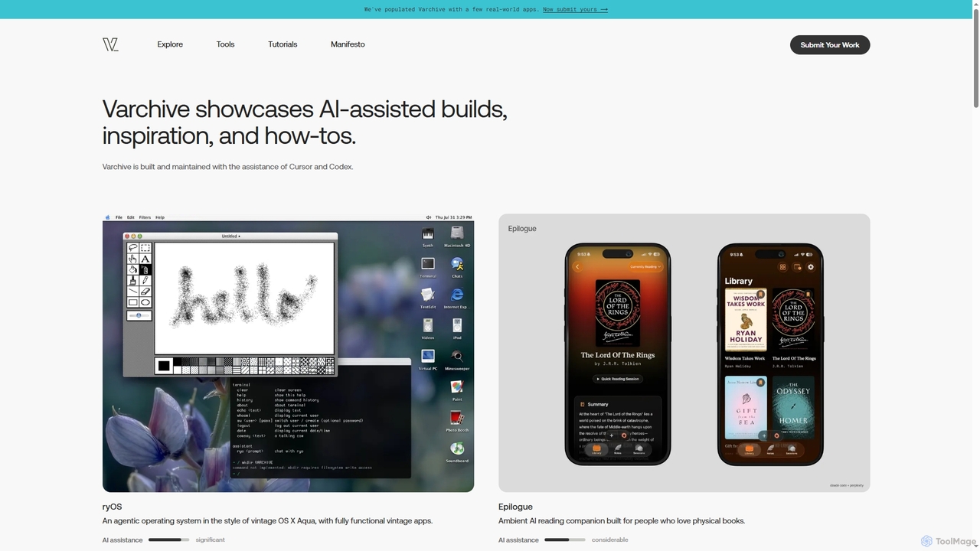The width and height of the screenshot is (980, 551).
Task: Select the hand tool in Paint
Action: (x=133, y=259)
